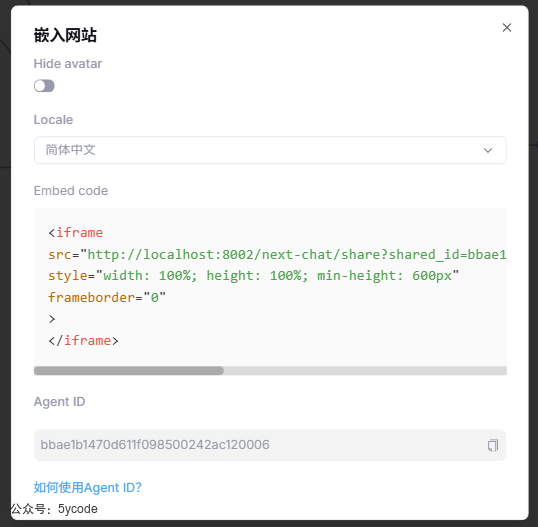Viewport: 538px width, 527px height.
Task: Click the embed code horizontal scrollbar thumb
Action: coord(129,371)
